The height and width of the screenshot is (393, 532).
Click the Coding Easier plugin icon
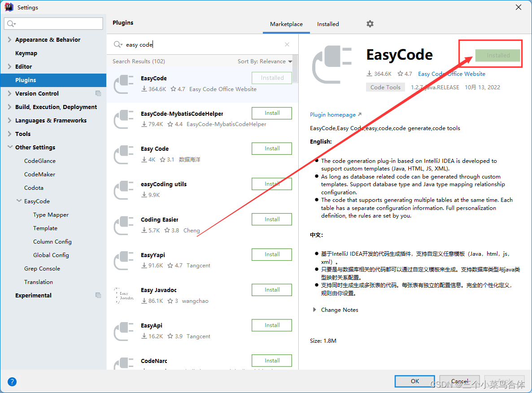click(124, 225)
